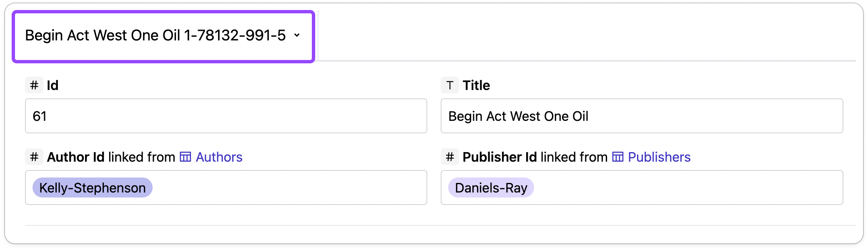Screen dimensions: 868x250
Task: Click the chevron next to 1-78132-991-5
Action: pos(297,35)
